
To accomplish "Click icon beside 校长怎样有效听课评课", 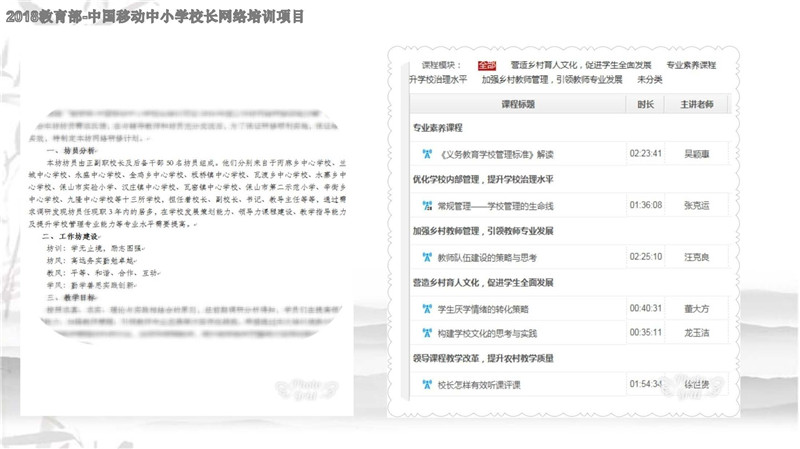I will pos(427,384).
